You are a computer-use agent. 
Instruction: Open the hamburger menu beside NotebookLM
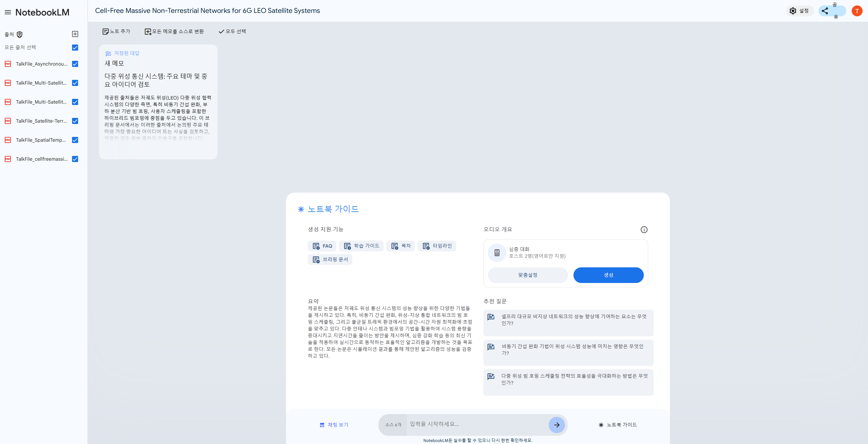tap(8, 13)
